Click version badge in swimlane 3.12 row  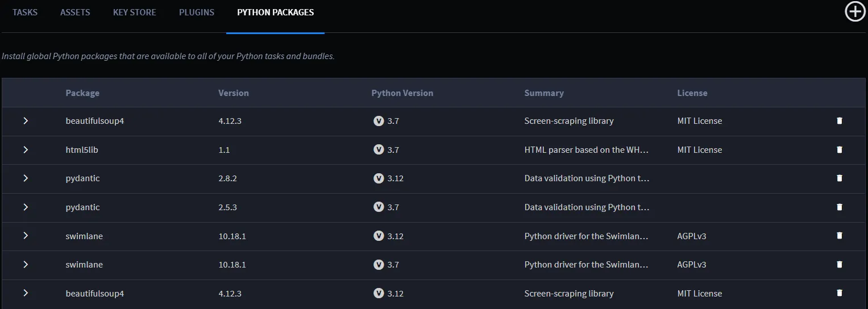(x=379, y=236)
